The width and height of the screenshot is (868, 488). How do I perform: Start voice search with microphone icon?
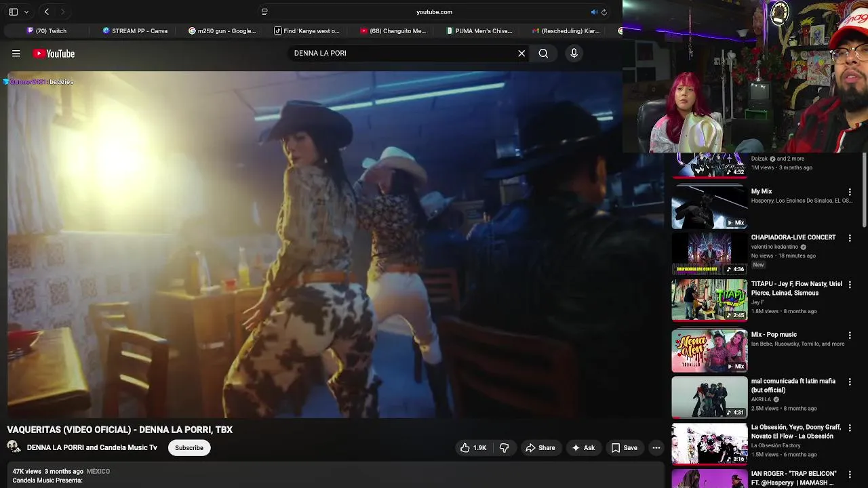(574, 54)
